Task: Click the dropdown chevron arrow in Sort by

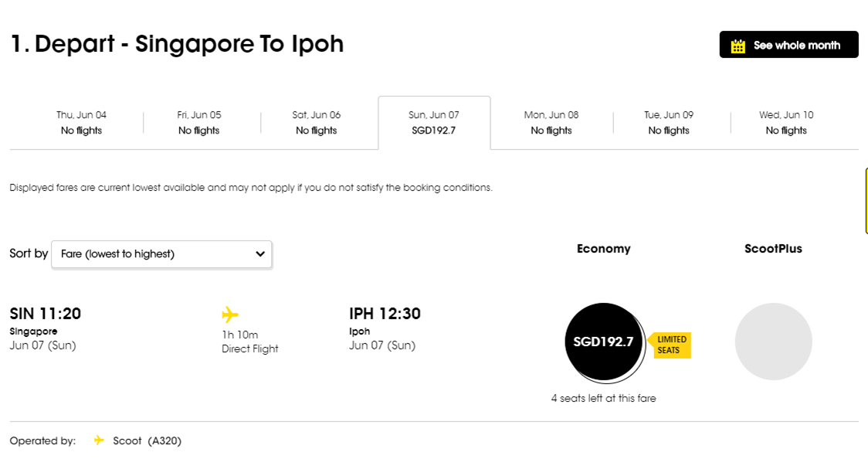Action: [x=260, y=253]
